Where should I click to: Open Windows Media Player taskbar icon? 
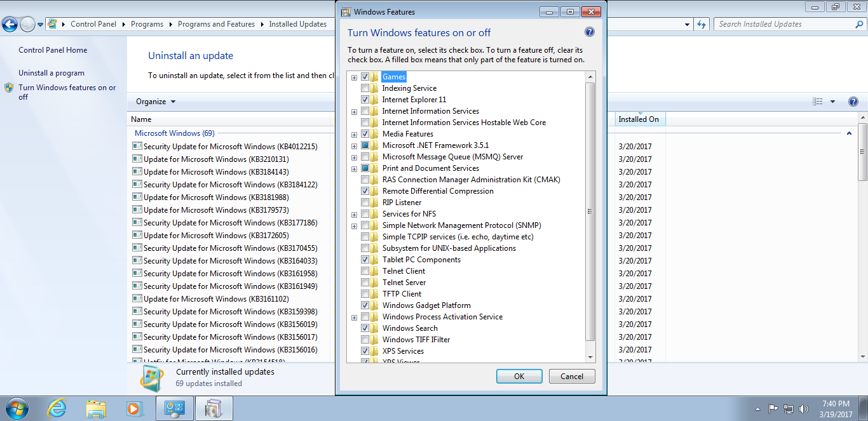click(x=135, y=408)
